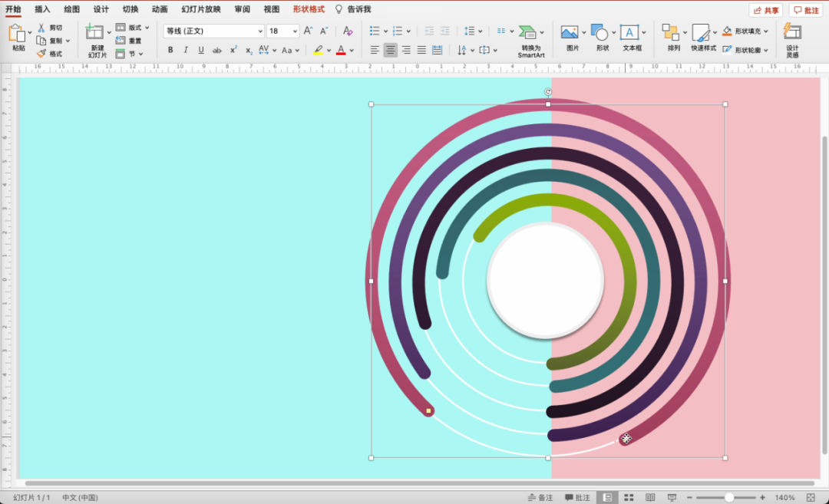
Task: Expand the Shape Fill (形状填充) arrow
Action: (765, 31)
